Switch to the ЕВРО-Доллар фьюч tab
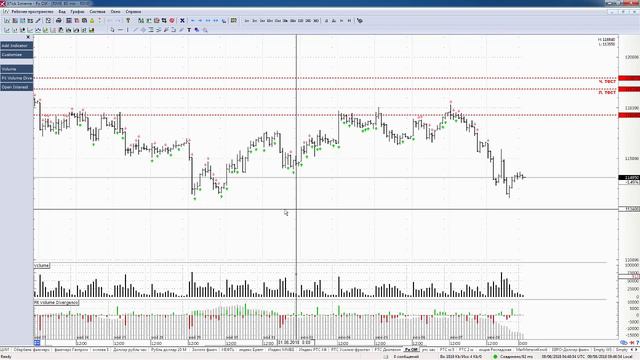The height and width of the screenshot is (360, 640). 570,350
